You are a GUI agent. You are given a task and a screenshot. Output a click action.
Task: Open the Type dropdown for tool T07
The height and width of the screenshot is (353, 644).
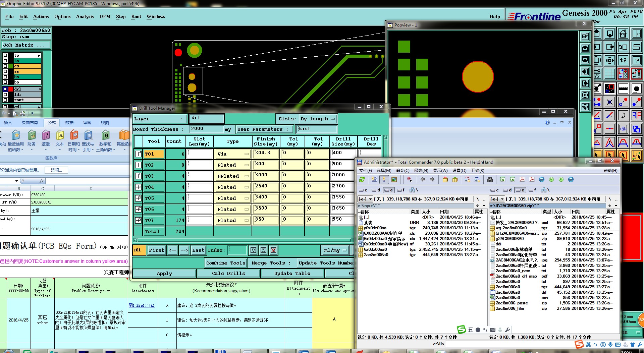(x=233, y=221)
